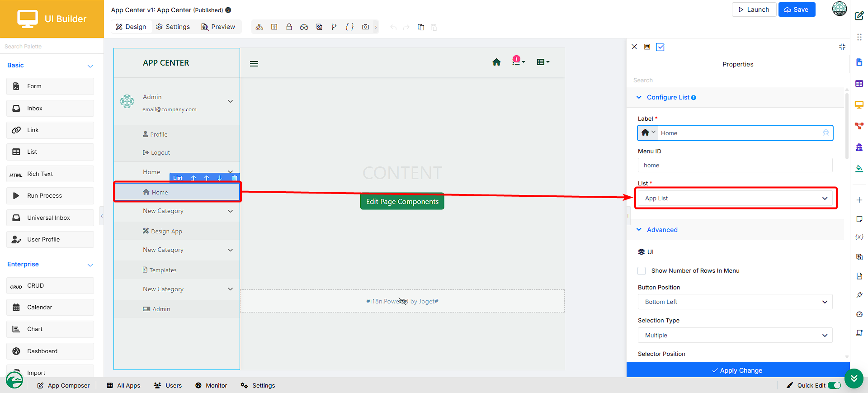Image resolution: width=868 pixels, height=393 pixels.
Task: Click the branch diff checker icon
Action: (334, 27)
